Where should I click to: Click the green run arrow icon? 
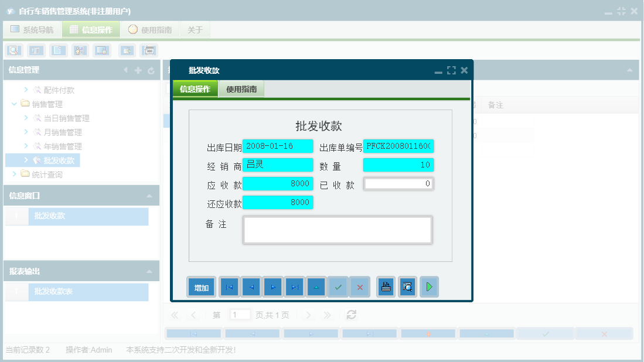pos(429,286)
